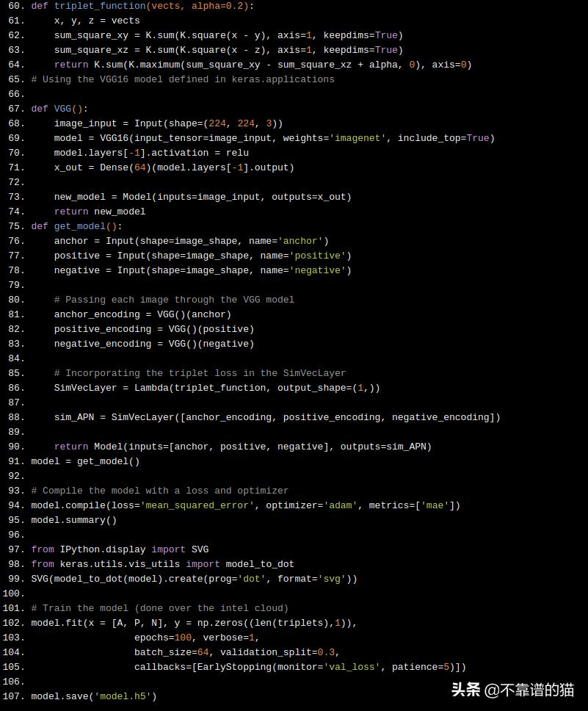The height and width of the screenshot is (711, 588).
Task: Click comment '# Compile the model with'
Action: coord(159,491)
